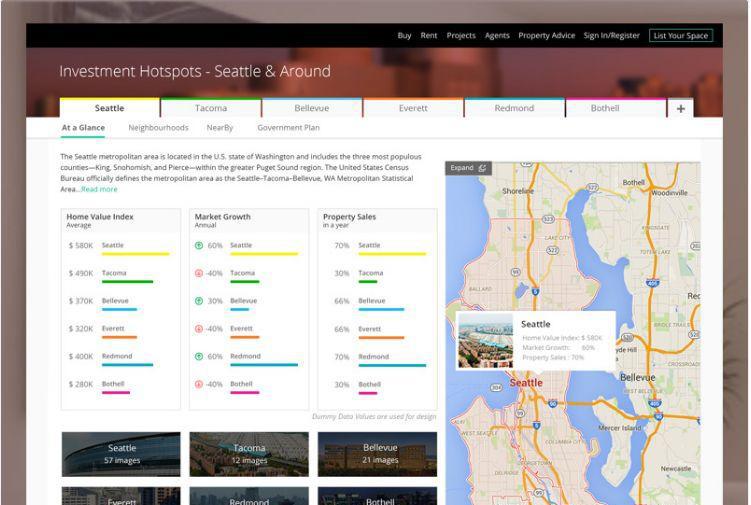Click the Property Sales card title

[349, 217]
